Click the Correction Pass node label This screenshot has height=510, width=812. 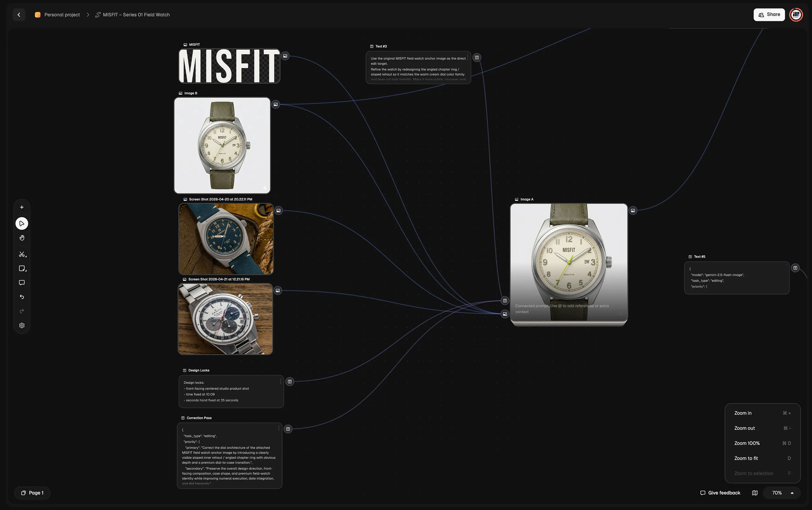tap(199, 418)
